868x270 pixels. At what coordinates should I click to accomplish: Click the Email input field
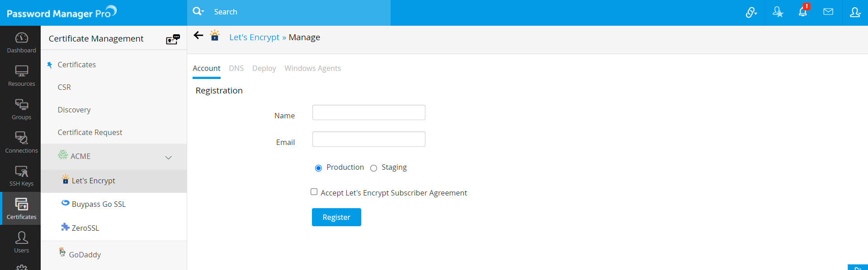coord(369,139)
